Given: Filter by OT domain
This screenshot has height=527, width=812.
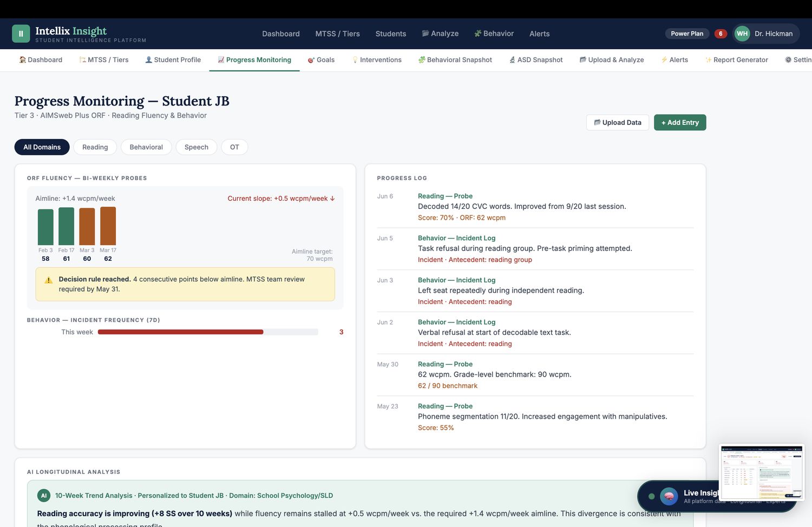Looking at the screenshot, I should [234, 147].
